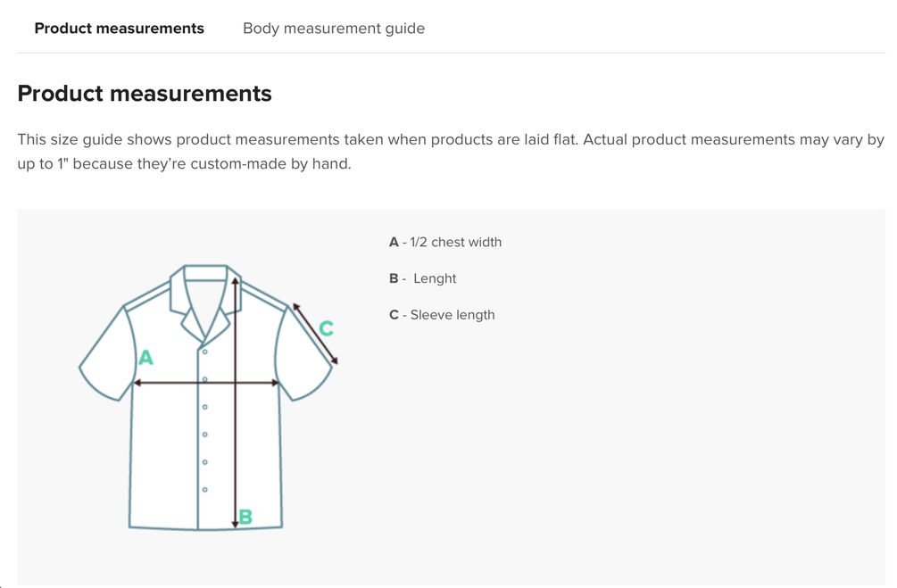Click the green letter A on the shirt diagram
Viewport: 897px width, 588px height.
coord(145,358)
